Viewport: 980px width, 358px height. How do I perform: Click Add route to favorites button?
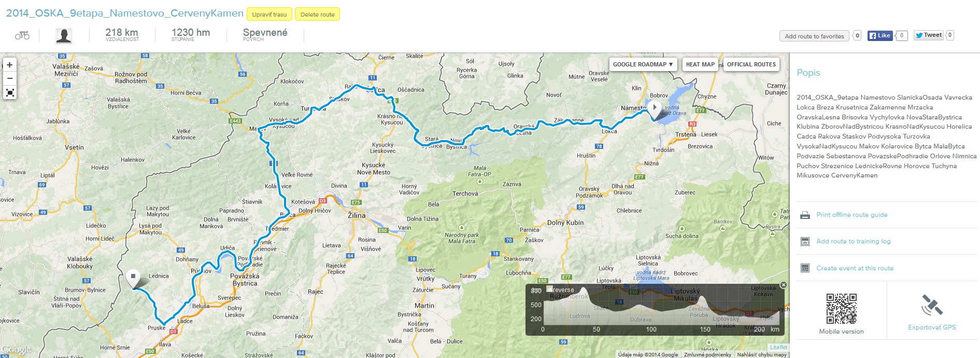point(814,36)
